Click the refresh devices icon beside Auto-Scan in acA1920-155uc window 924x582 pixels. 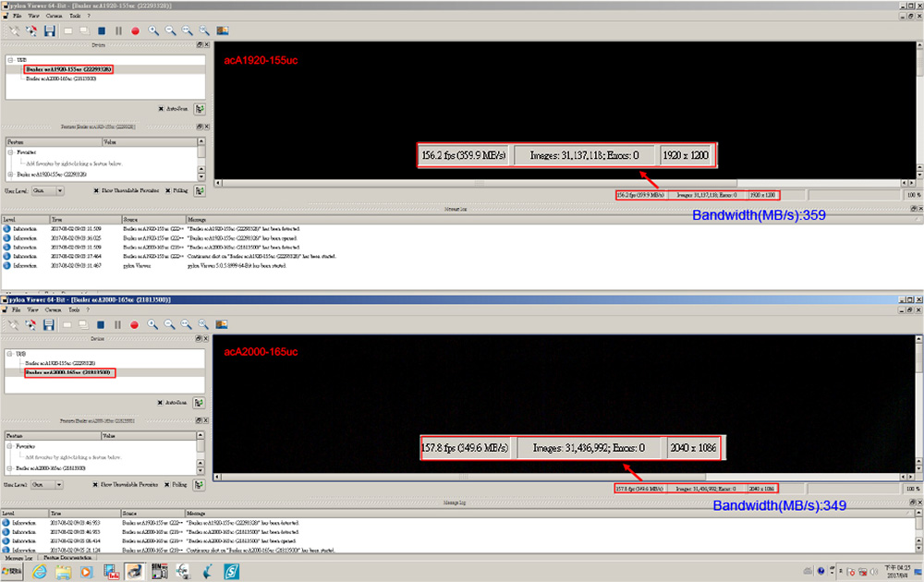200,108
